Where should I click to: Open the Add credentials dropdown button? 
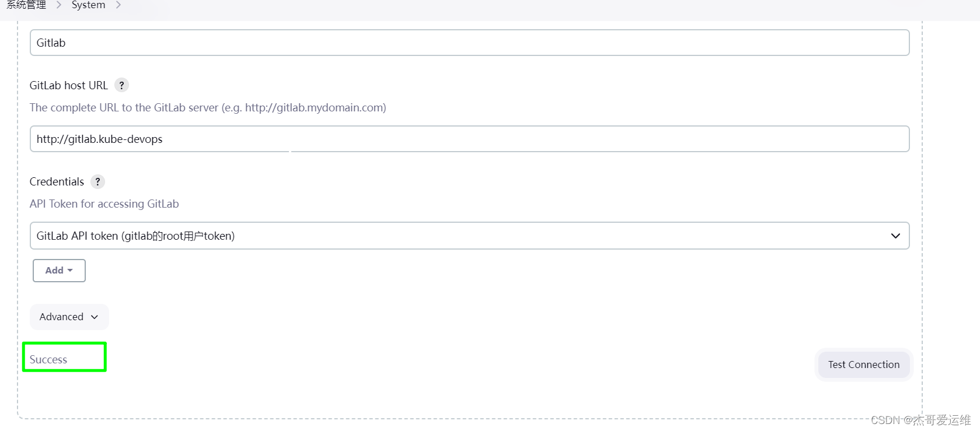(59, 271)
